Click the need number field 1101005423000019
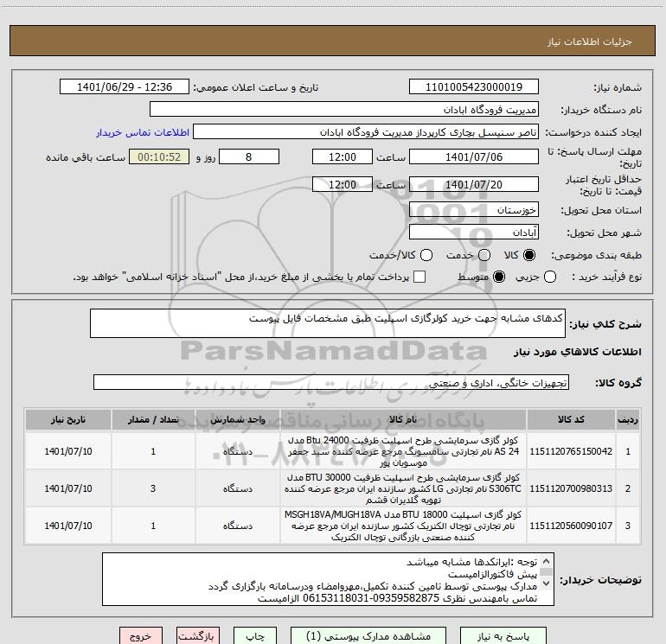Viewport: 666px width, 644px height. 474,87
